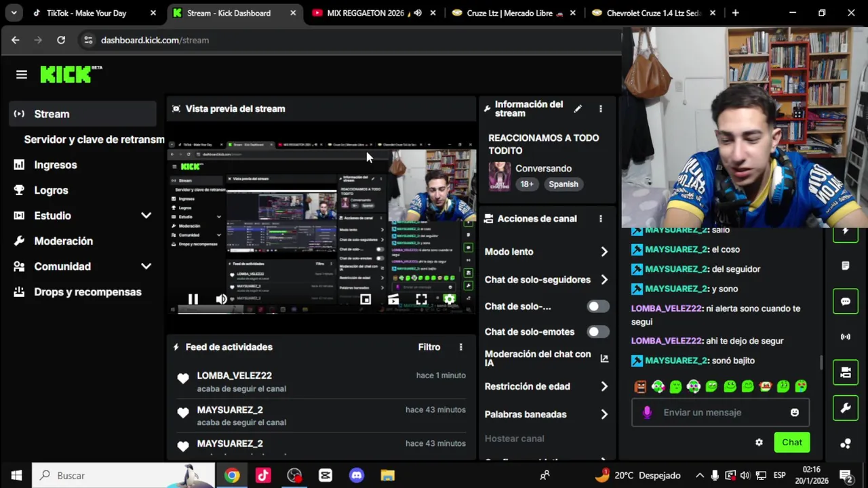Open Servidor y clave de retransmisión
868x488 pixels.
pyautogui.click(x=94, y=139)
